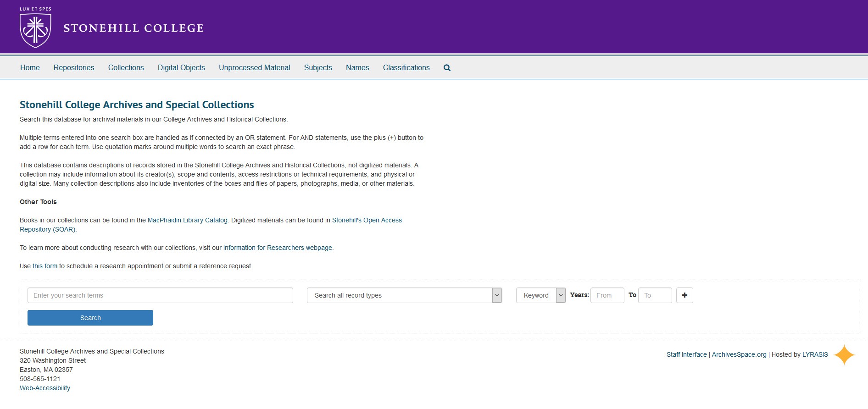Click the phone number 508-565-1121
The height and width of the screenshot is (409, 868).
click(x=40, y=379)
